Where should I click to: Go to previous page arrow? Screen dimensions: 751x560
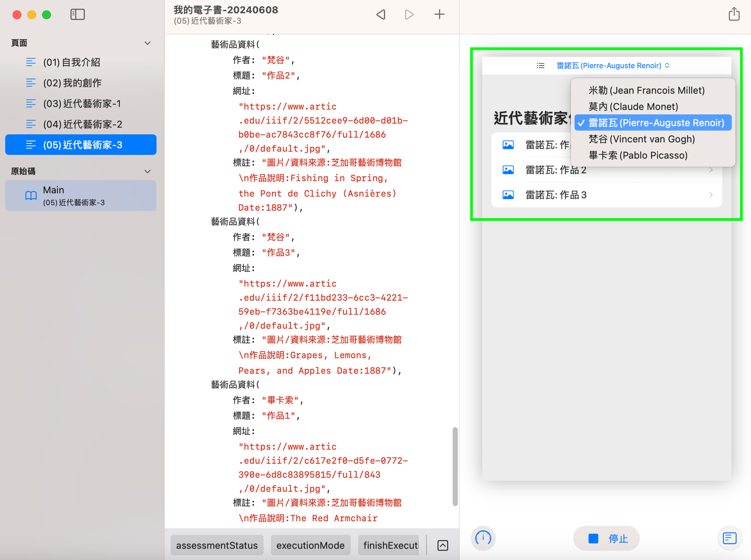click(381, 14)
